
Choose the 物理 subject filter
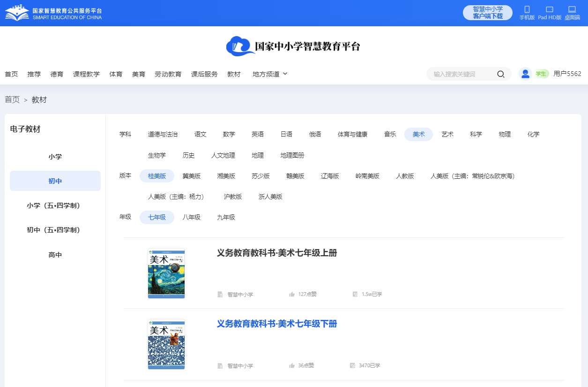pyautogui.click(x=505, y=134)
